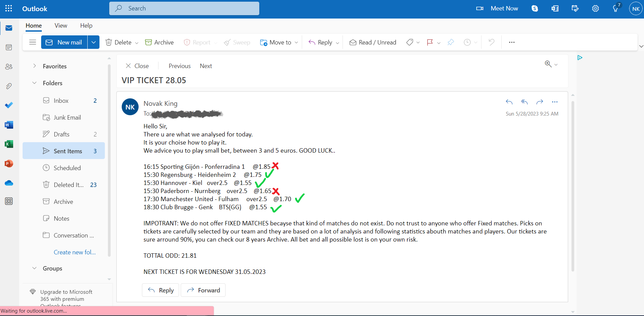
Task: Open the Archive folder in sidebar
Action: pyautogui.click(x=64, y=201)
